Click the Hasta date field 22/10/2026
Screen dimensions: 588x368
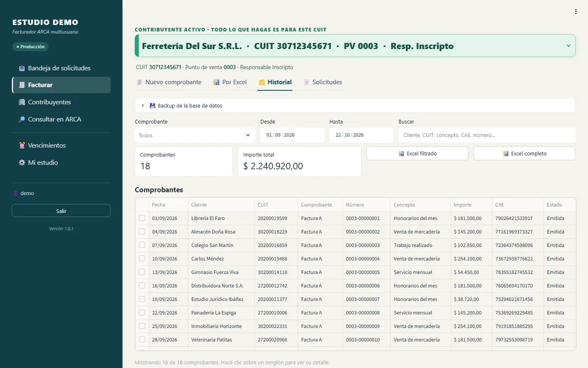point(362,135)
